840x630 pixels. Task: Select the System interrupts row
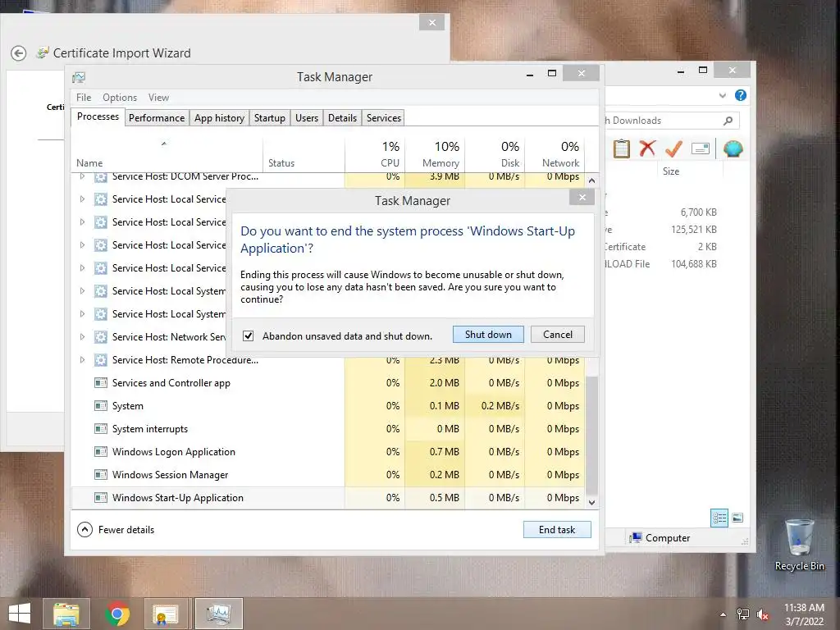click(328, 429)
